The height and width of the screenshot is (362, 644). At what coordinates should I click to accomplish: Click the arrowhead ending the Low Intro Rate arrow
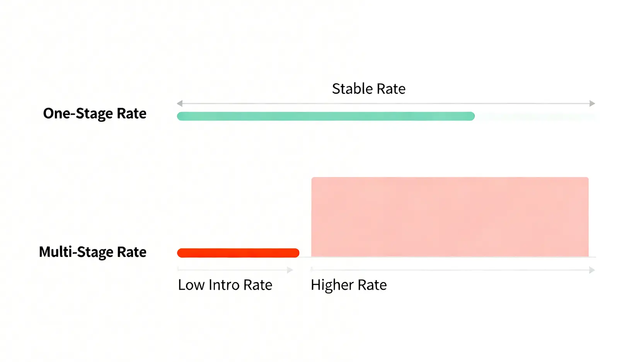290,270
